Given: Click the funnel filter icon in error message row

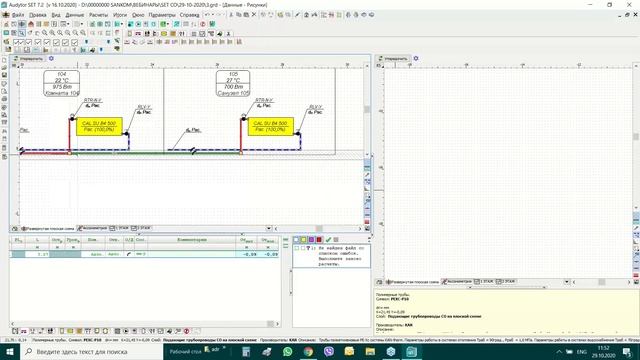Looking at the screenshot, I should click(308, 248).
